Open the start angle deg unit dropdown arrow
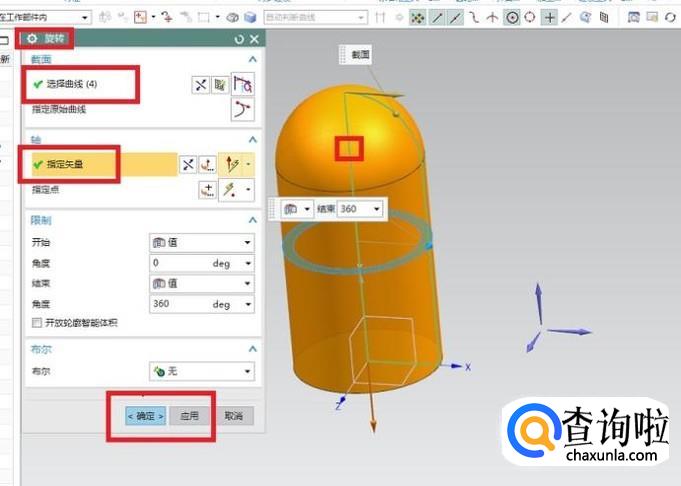The height and width of the screenshot is (486, 681). [x=248, y=263]
